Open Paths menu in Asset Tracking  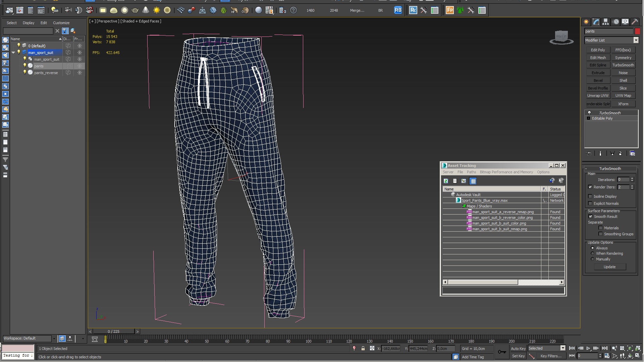(x=471, y=172)
